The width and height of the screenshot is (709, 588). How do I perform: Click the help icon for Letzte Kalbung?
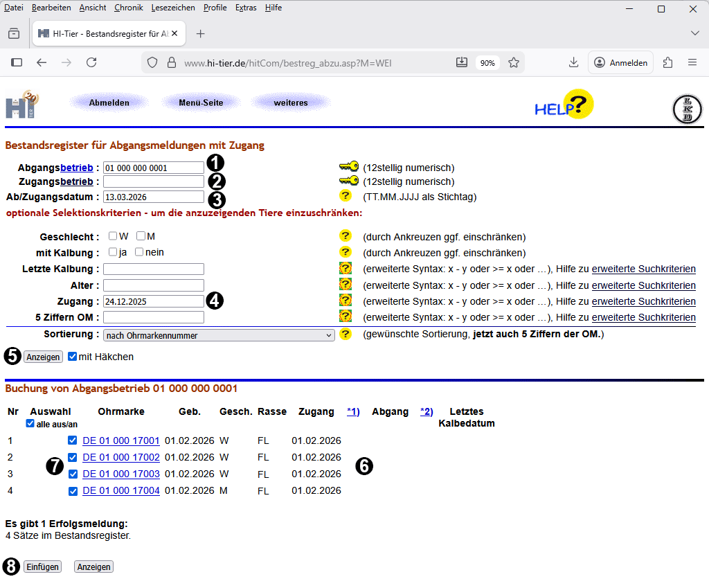point(345,268)
